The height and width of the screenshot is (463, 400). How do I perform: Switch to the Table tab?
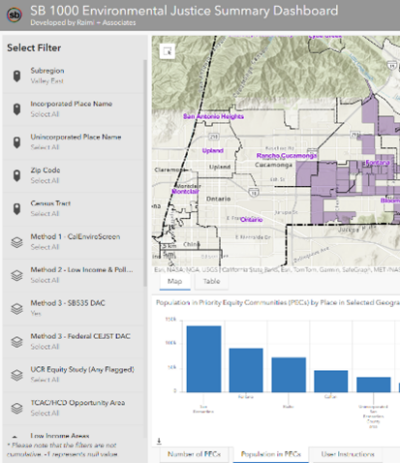(212, 282)
